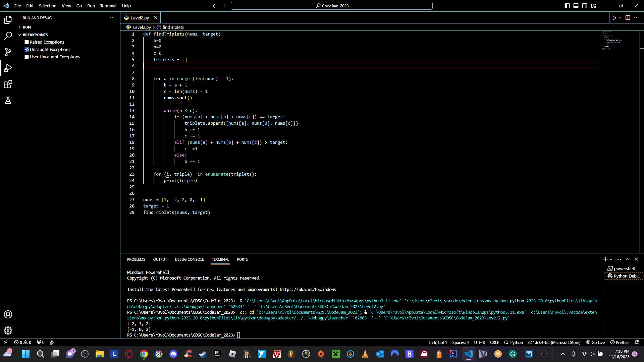Enable the Raised Exceptions breakpoint checkbox
Viewport: 644px width, 362px height.
point(26,42)
